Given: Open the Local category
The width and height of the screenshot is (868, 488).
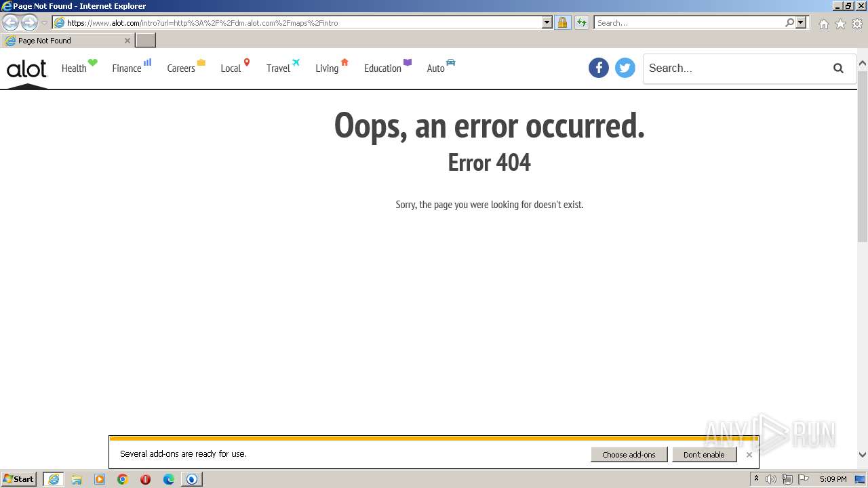Looking at the screenshot, I should [235, 67].
